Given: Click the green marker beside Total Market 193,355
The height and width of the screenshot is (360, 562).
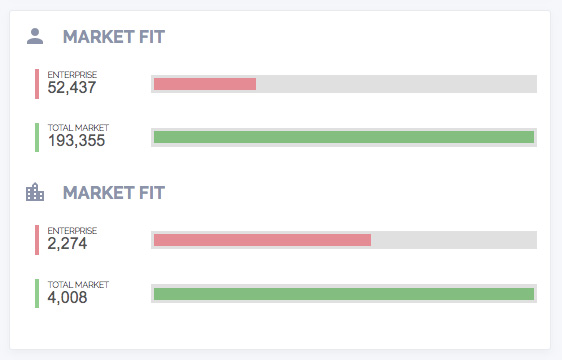Looking at the screenshot, I should pyautogui.click(x=37, y=137).
